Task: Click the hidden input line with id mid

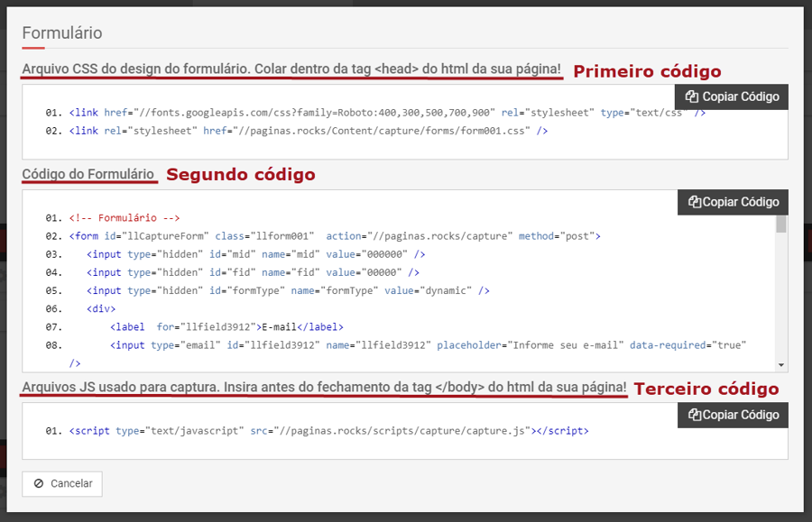Action: pos(253,254)
